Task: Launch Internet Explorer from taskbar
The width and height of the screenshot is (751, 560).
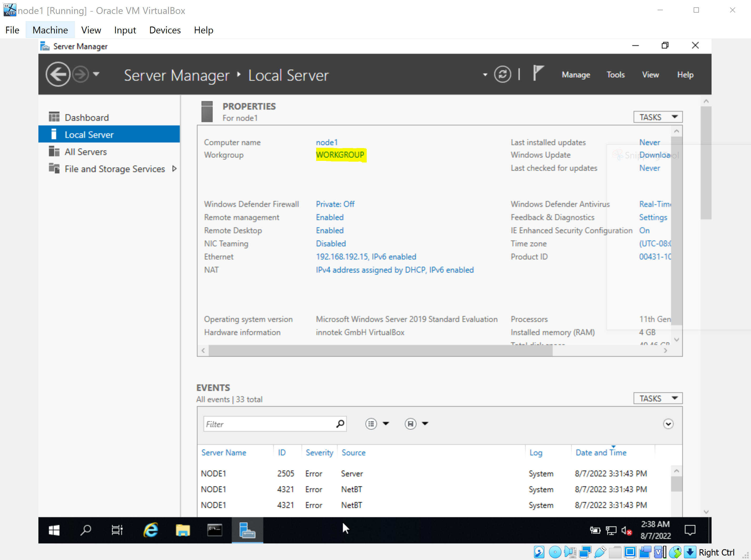Action: point(151,530)
